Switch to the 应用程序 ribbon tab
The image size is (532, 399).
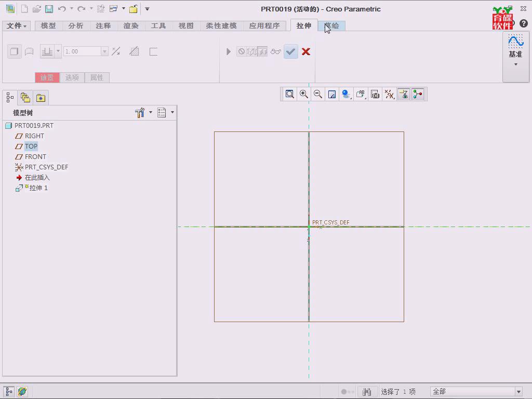[x=264, y=26]
